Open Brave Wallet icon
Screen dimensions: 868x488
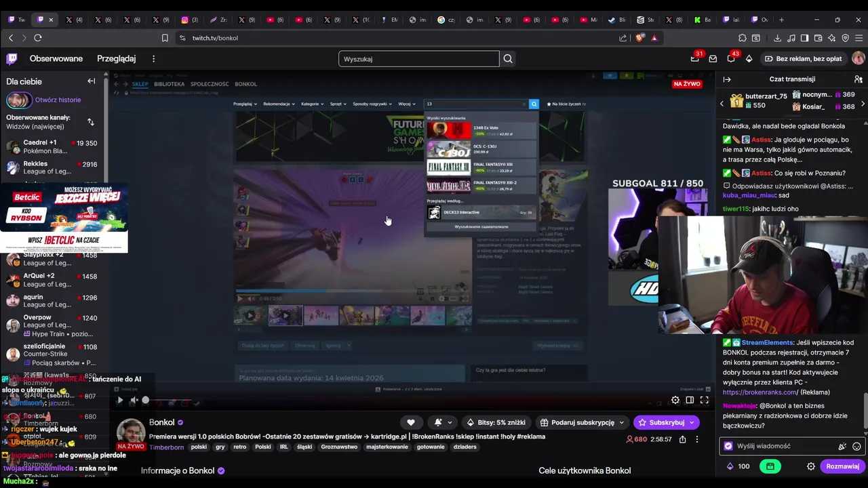click(818, 38)
